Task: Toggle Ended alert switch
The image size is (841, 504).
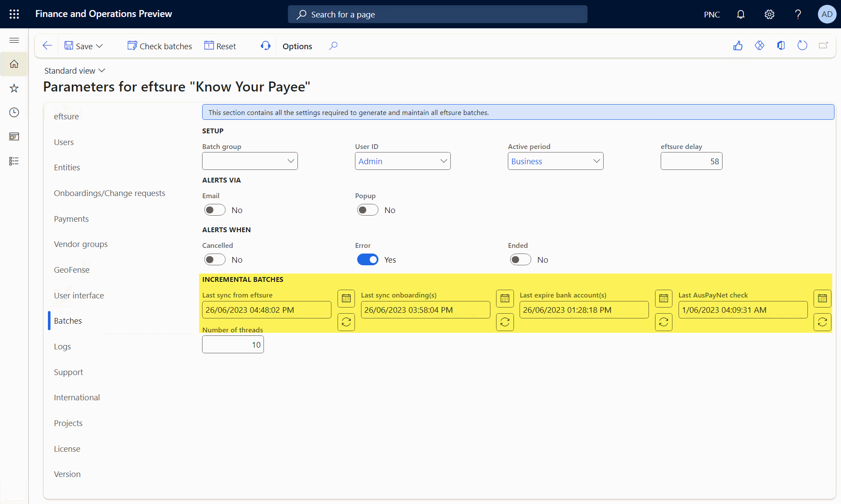Action: click(520, 260)
